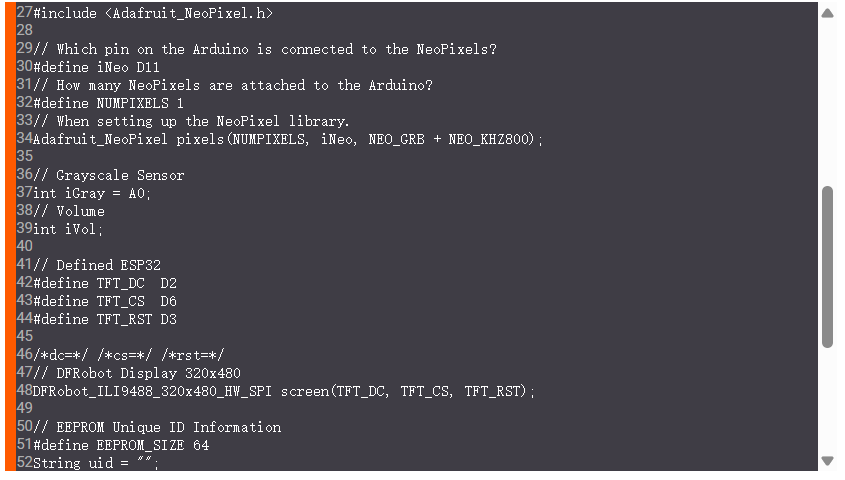Click line number 34
Screen dimensions: 845x480
[24, 139]
